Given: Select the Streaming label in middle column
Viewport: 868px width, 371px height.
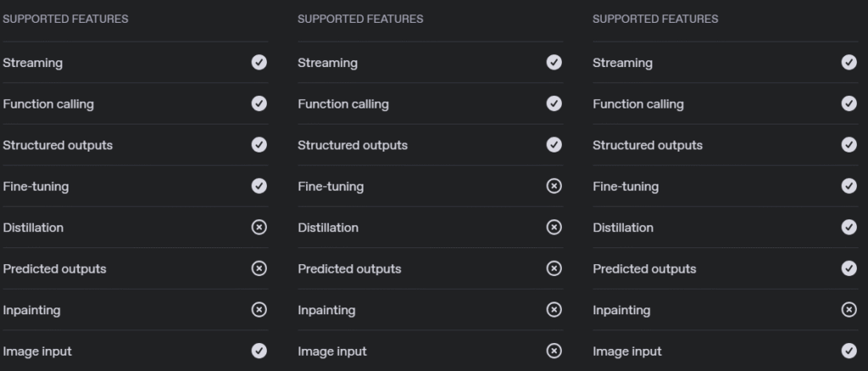Looking at the screenshot, I should pyautogui.click(x=328, y=63).
